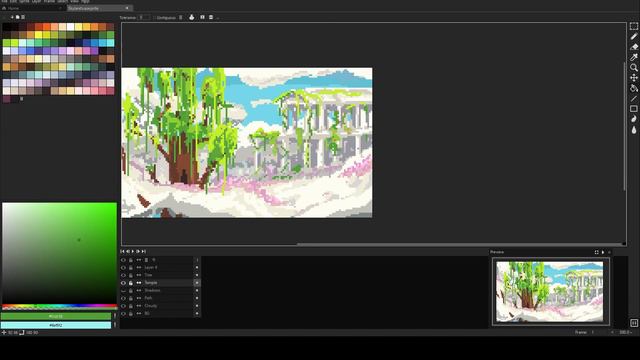The height and width of the screenshot is (360, 640).
Task: Select the Tree layer name
Action: (x=148, y=275)
